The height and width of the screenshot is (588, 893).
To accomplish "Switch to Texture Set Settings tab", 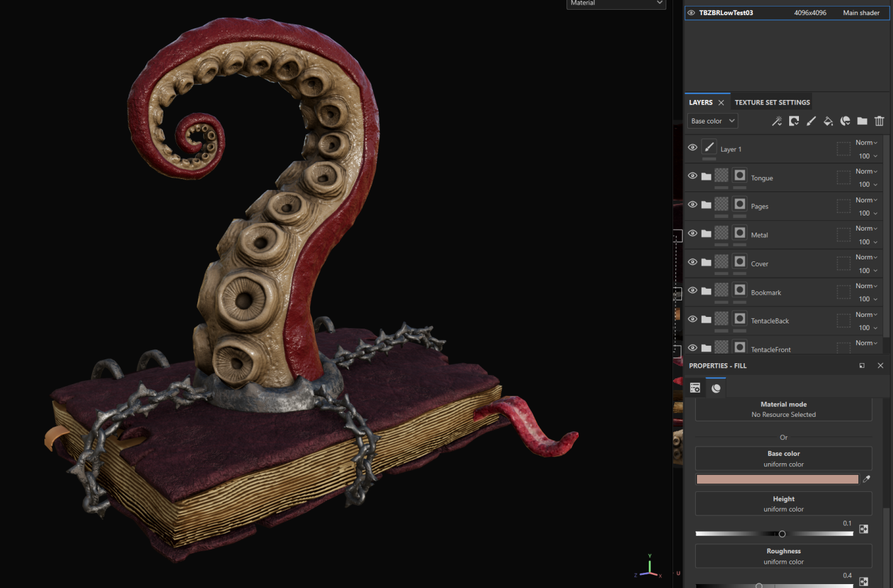I will pyautogui.click(x=772, y=103).
